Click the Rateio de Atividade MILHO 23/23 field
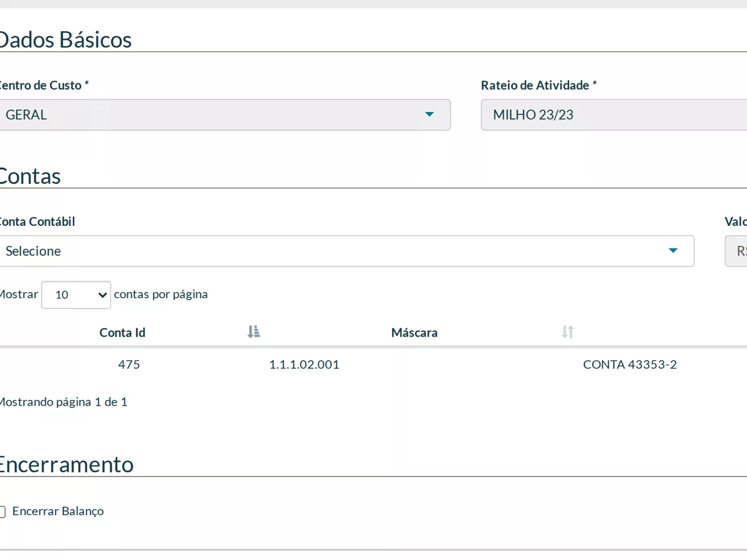The height and width of the screenshot is (560, 747). point(614,114)
